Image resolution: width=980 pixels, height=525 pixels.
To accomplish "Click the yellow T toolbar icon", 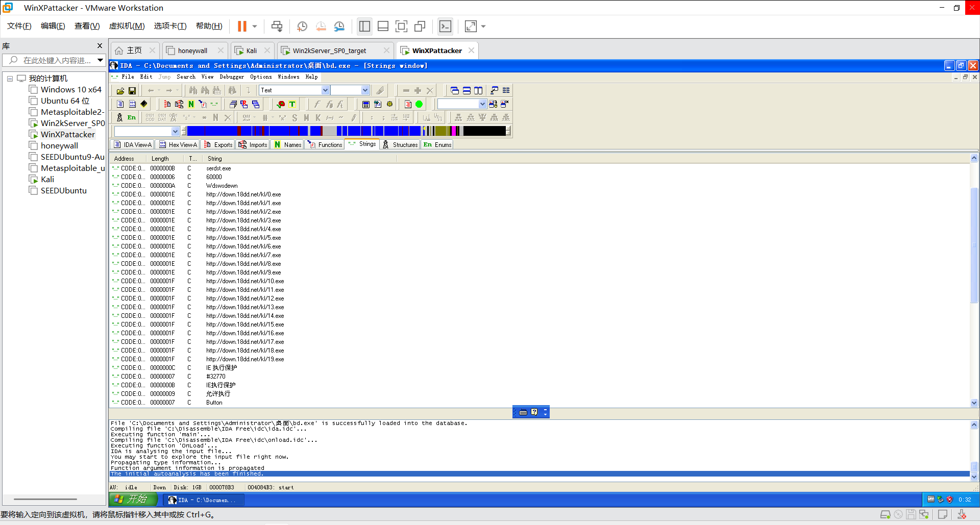I will coord(292,104).
